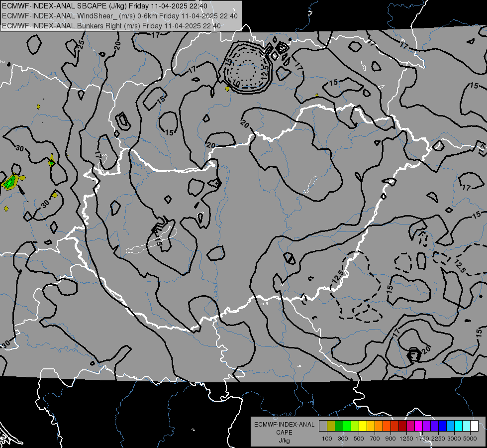
Task: Click the pure yellow legend swatch
Action: tap(363, 426)
